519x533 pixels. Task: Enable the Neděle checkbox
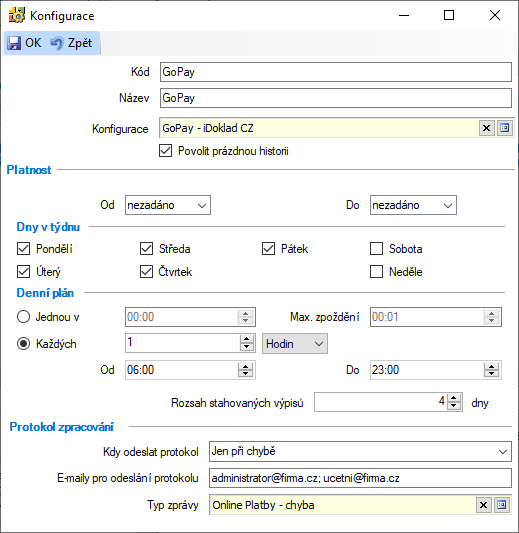(376, 272)
